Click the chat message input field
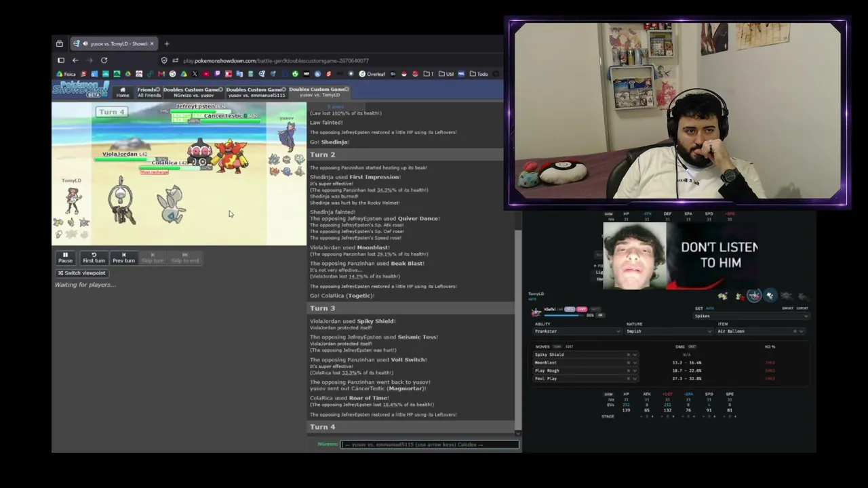This screenshot has height=488, width=868. [430, 445]
